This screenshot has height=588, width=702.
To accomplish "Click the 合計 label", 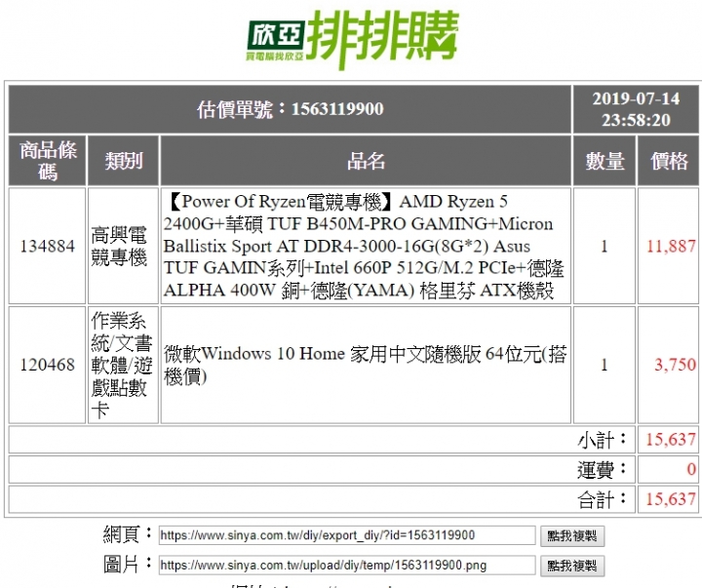I will (602, 500).
